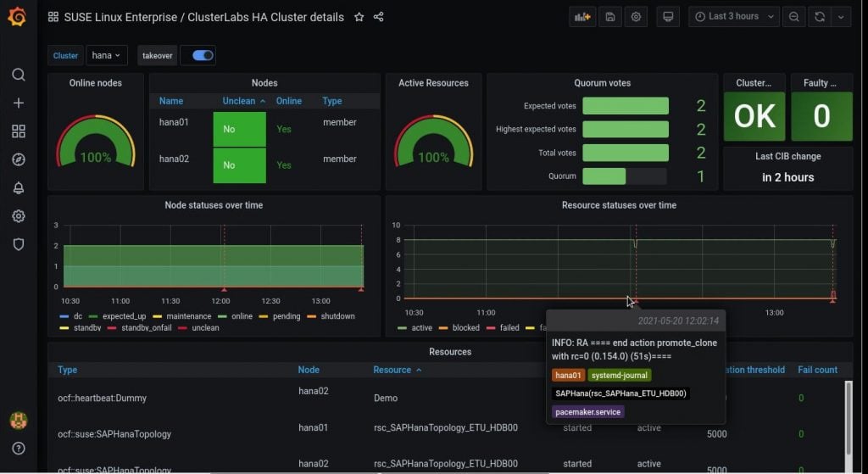The image size is (868, 474).
Task: Click the Cluster OK status panel
Action: [x=754, y=116]
